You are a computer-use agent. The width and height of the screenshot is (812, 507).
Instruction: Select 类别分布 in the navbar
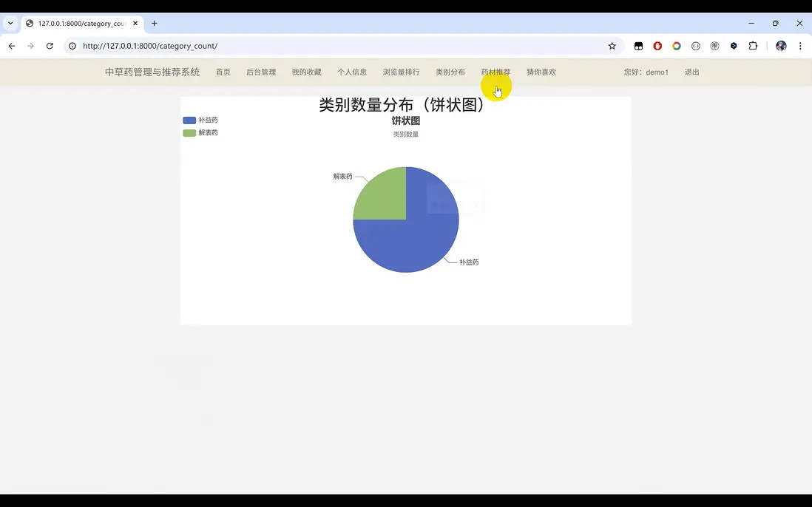click(450, 72)
